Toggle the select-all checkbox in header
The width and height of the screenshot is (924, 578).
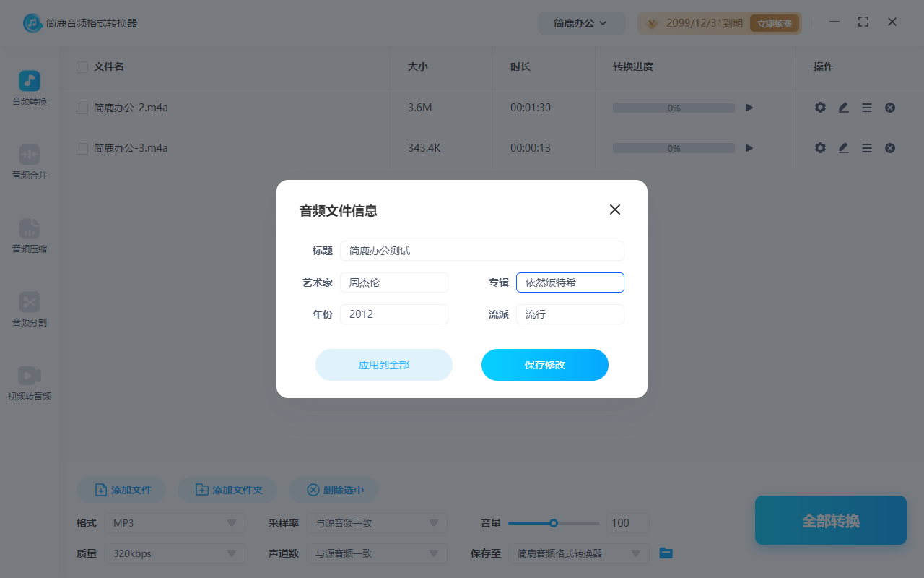[x=82, y=66]
